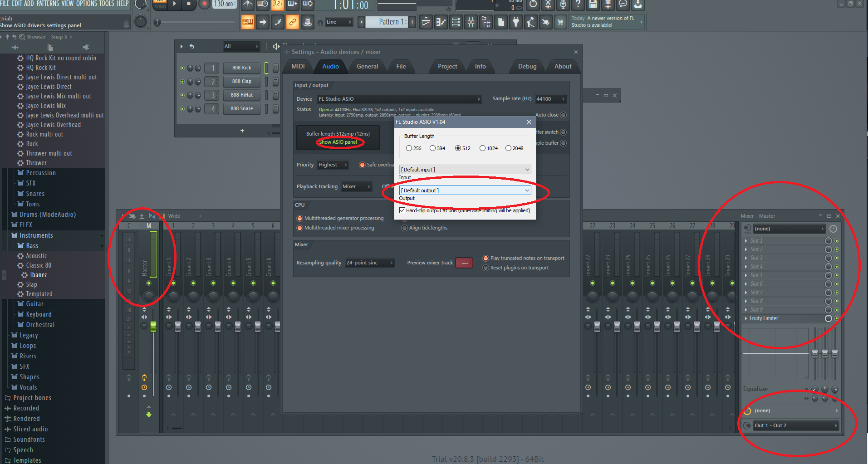Viewport: 868px width, 464px height.
Task: Toggle loop recording icon
Action: [308, 5]
